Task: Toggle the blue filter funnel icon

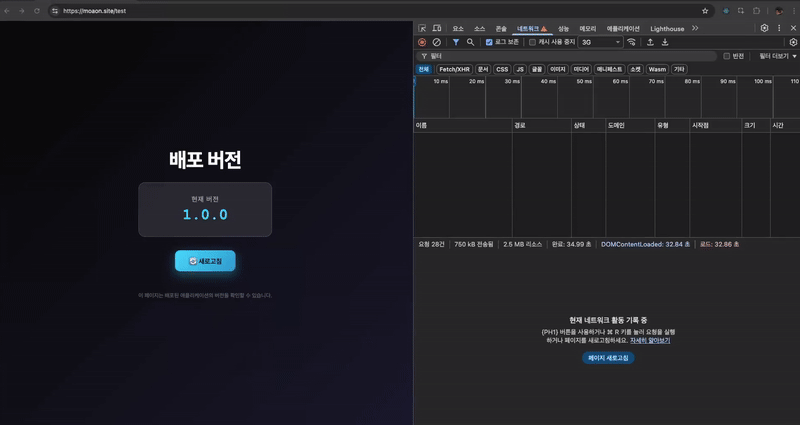Action: (456, 42)
